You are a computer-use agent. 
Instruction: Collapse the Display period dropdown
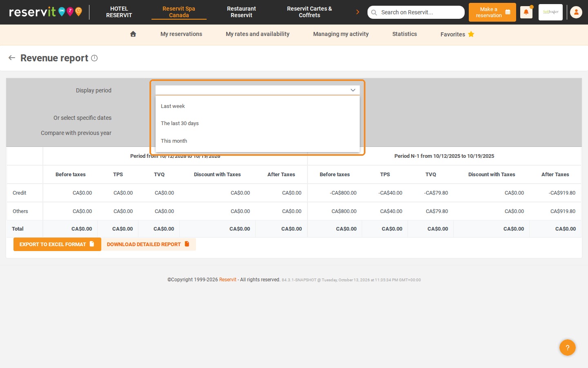tap(353, 90)
